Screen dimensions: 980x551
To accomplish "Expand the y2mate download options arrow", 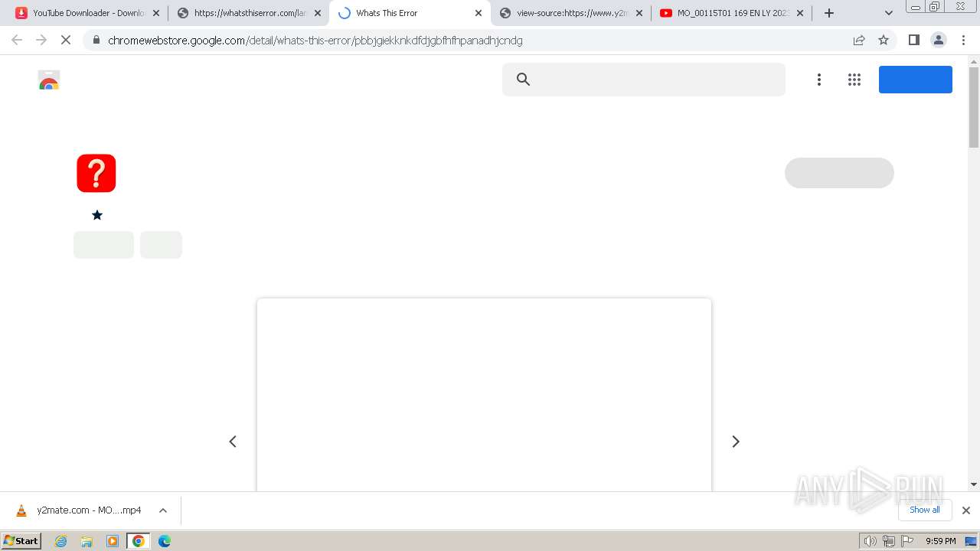I will coord(163,510).
